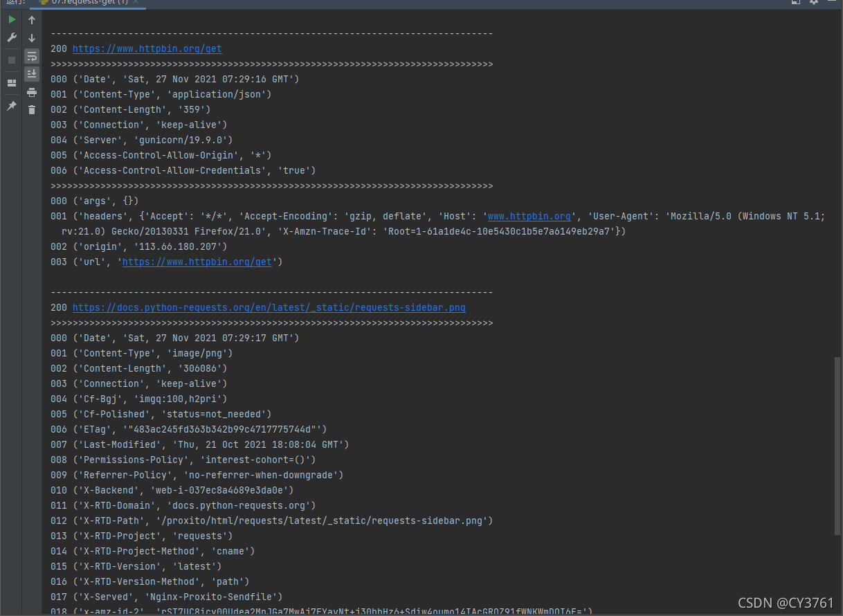Toggle scroll to end of output
This screenshot has height=616, width=843.
tap(32, 73)
